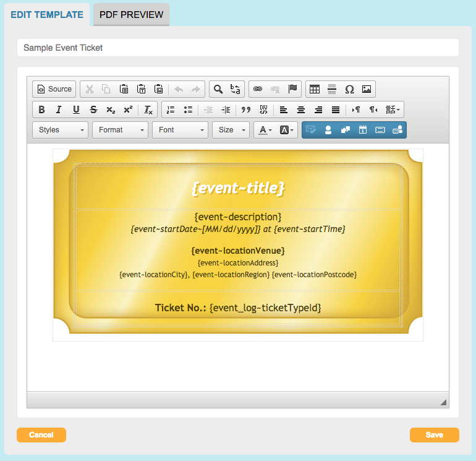
Task: Switch to the PDF Preview tab
Action: point(131,15)
